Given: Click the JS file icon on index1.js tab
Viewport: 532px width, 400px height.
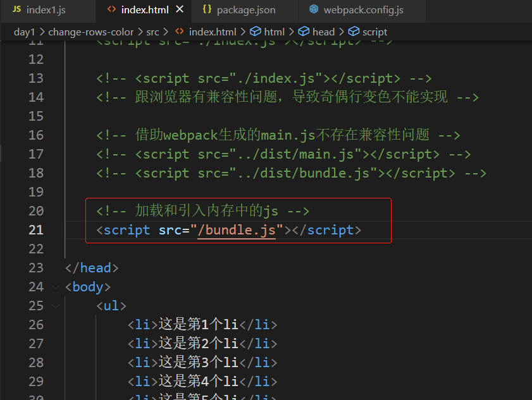Looking at the screenshot, I should click(x=16, y=9).
